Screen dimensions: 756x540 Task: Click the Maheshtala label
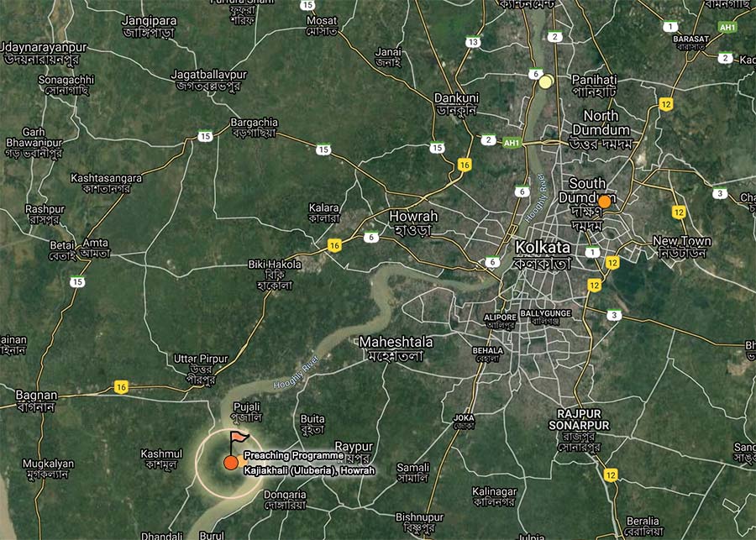[x=396, y=349]
